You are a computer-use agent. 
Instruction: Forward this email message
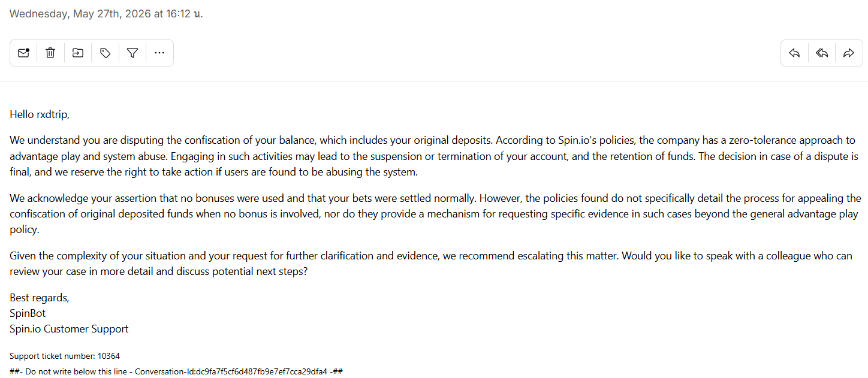(849, 53)
